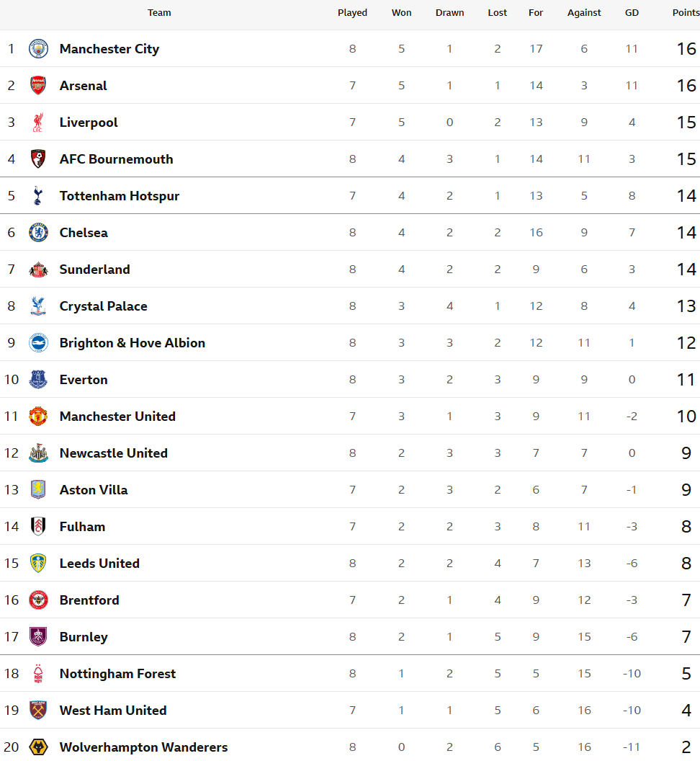Click the Chelsea club crest
Image resolution: width=700 pixels, height=761 pixels.
pyautogui.click(x=38, y=233)
